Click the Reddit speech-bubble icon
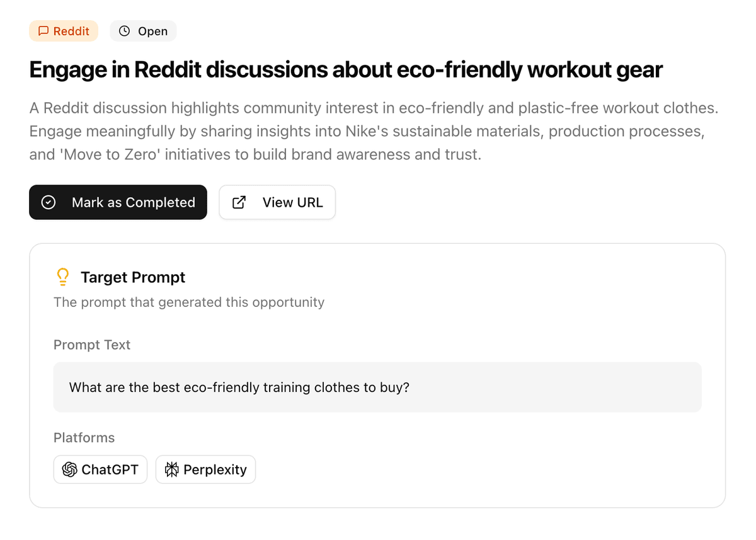 click(x=43, y=31)
